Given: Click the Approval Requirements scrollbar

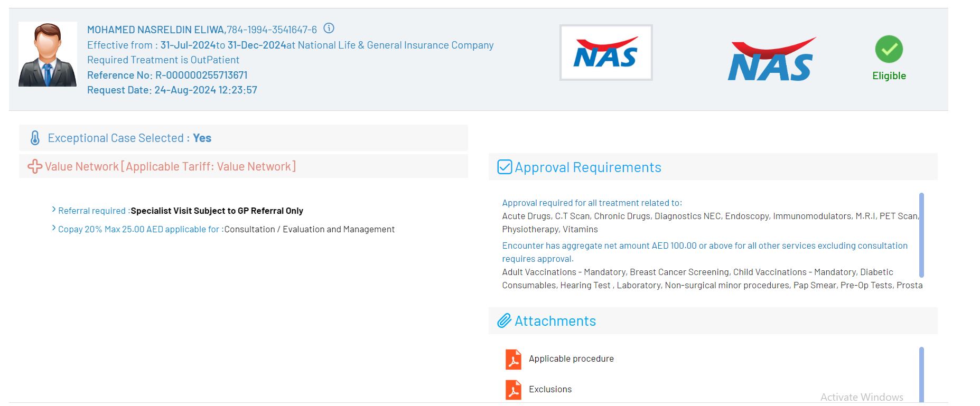Looking at the screenshot, I should 921,235.
